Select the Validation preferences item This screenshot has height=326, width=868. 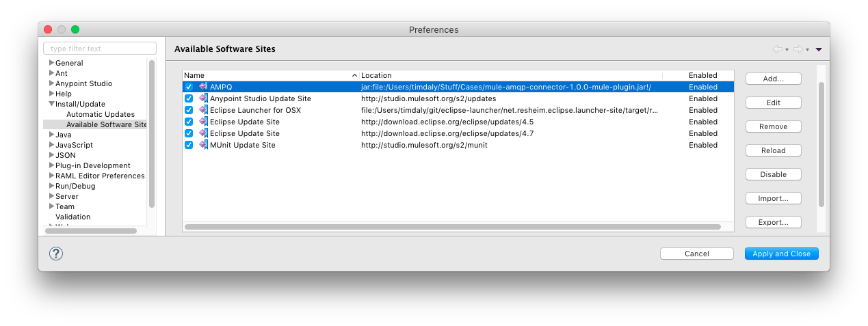click(73, 217)
